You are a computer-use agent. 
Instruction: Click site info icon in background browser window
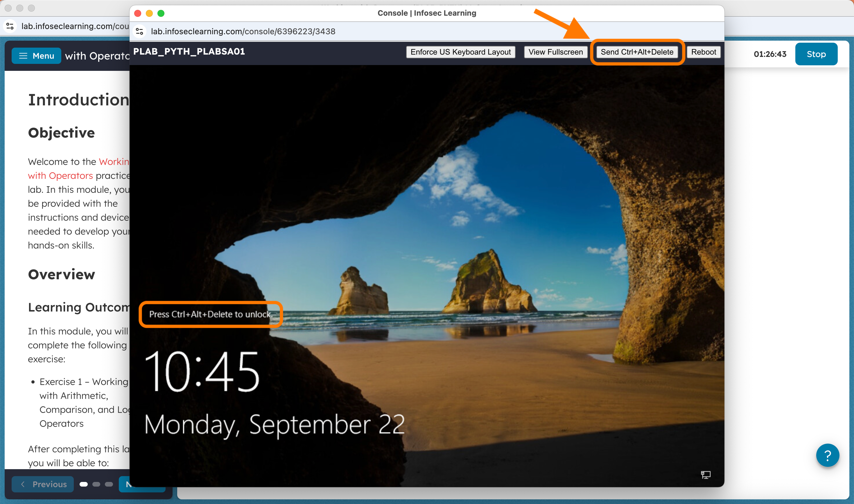click(10, 26)
